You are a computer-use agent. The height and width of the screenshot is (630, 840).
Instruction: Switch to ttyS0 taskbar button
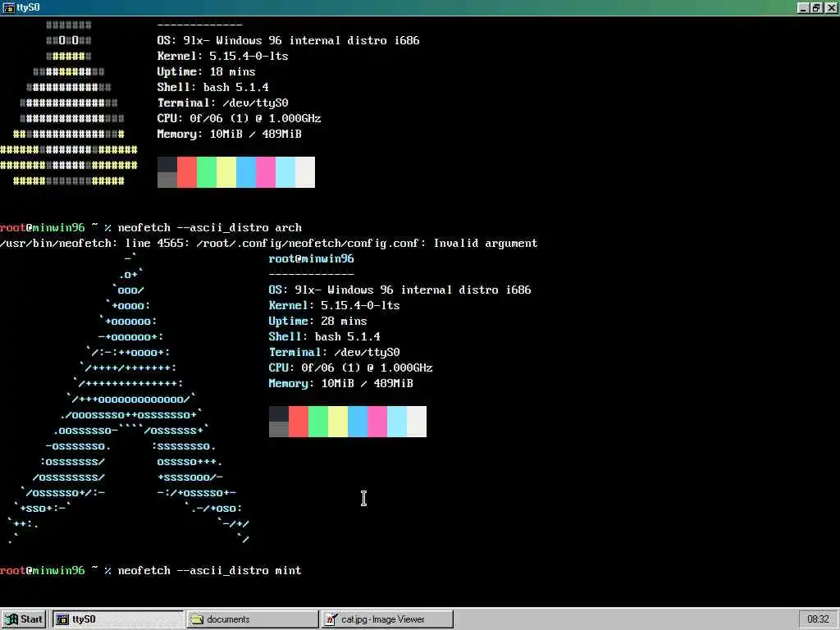pyautogui.click(x=117, y=619)
